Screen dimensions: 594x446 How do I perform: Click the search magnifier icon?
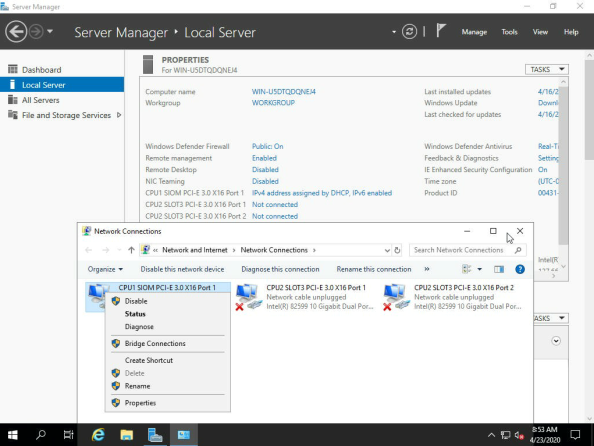click(x=518, y=250)
